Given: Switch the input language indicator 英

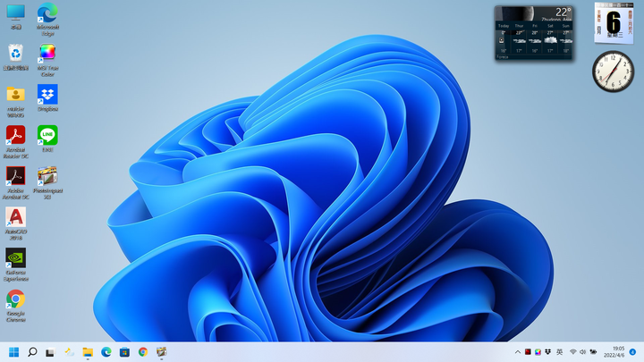Looking at the screenshot, I should [x=559, y=352].
